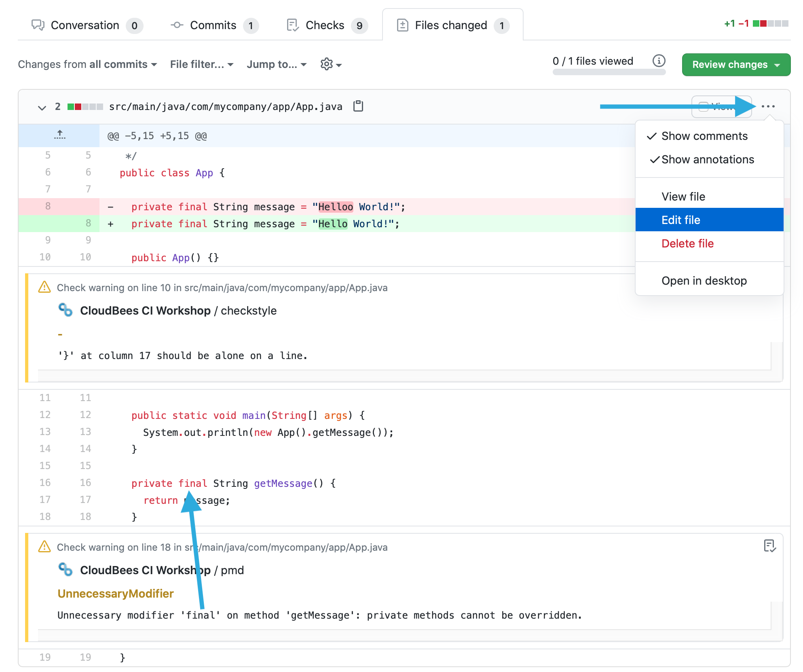Screen dimensions: 803x672
Task: Click the files viewed progress bar
Action: (609, 72)
